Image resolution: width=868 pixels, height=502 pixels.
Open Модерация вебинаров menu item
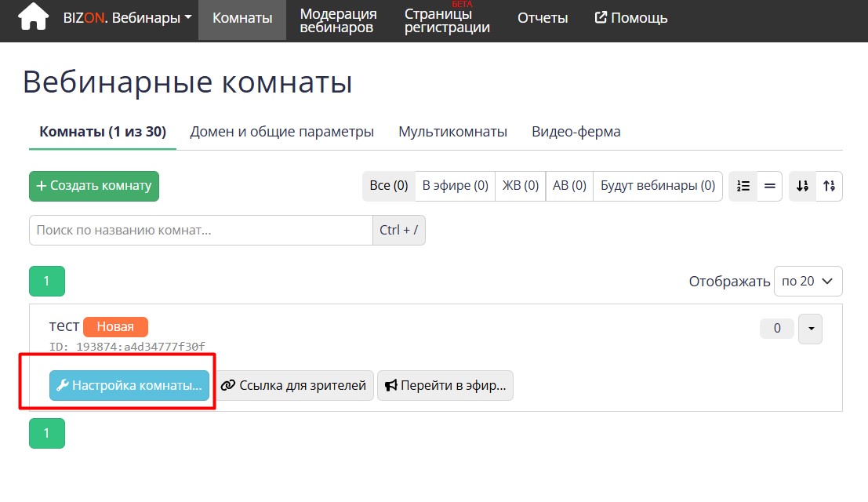tap(338, 20)
